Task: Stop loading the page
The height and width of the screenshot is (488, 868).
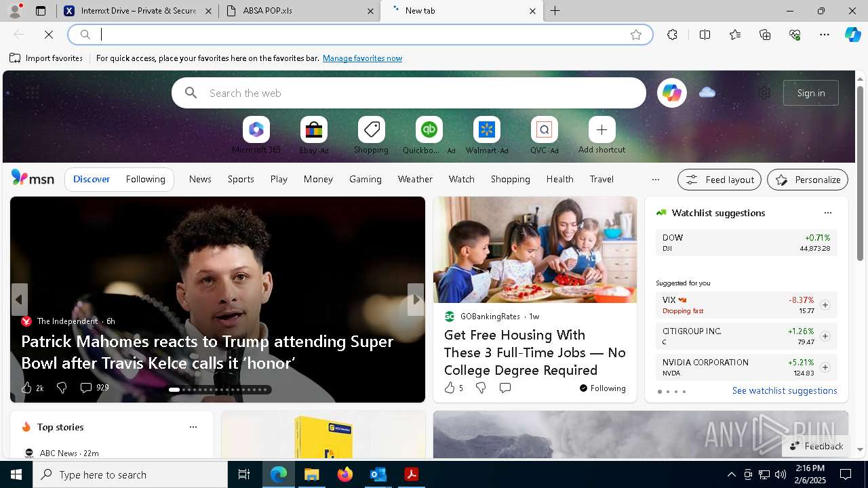Action: (x=49, y=35)
